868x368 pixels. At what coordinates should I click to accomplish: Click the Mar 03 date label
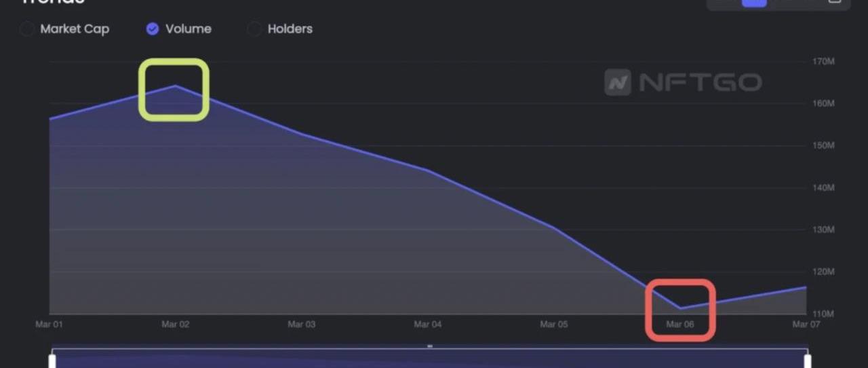301,325
